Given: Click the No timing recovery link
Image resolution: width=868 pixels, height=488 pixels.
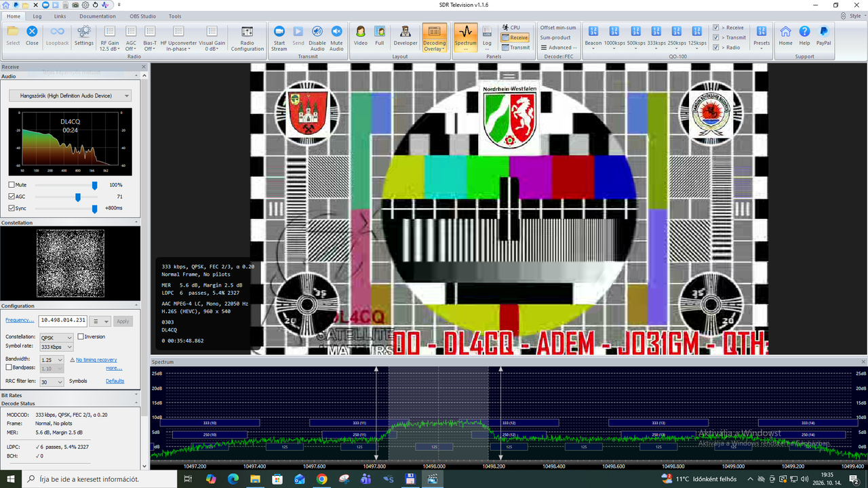Looking at the screenshot, I should pos(96,360).
